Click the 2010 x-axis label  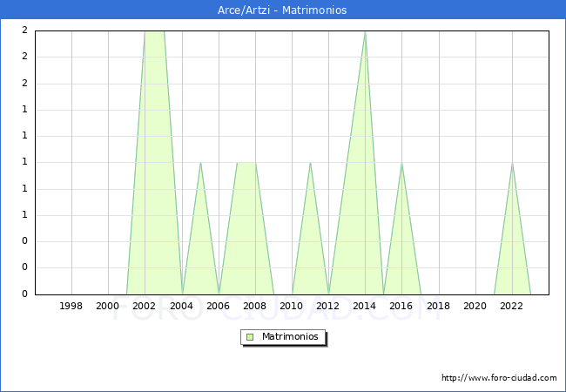[x=292, y=306]
